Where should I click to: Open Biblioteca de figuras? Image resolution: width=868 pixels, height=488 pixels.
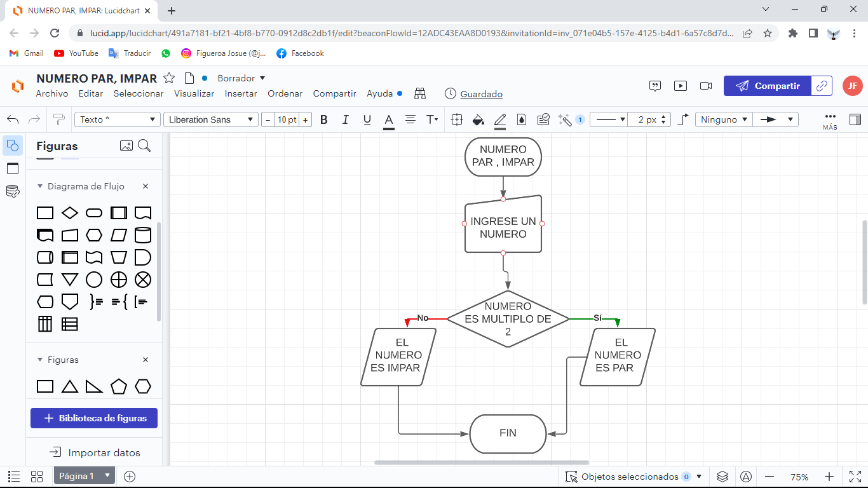pyautogui.click(x=93, y=417)
